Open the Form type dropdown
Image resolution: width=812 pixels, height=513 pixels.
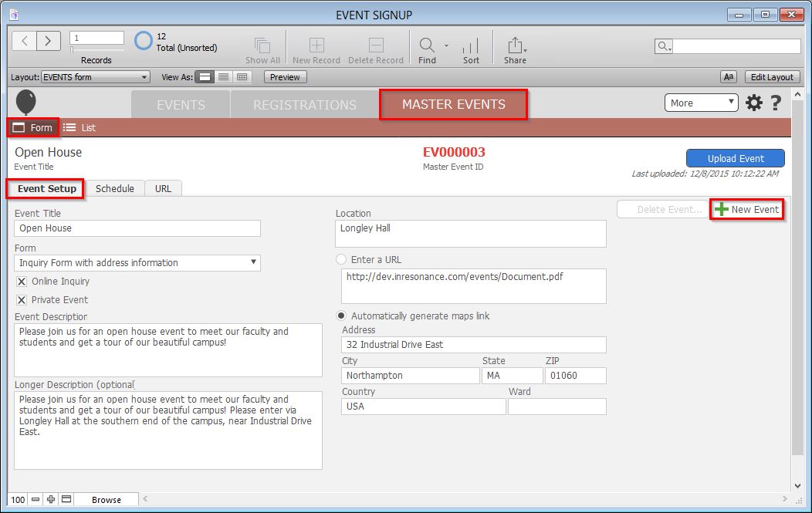(x=137, y=263)
